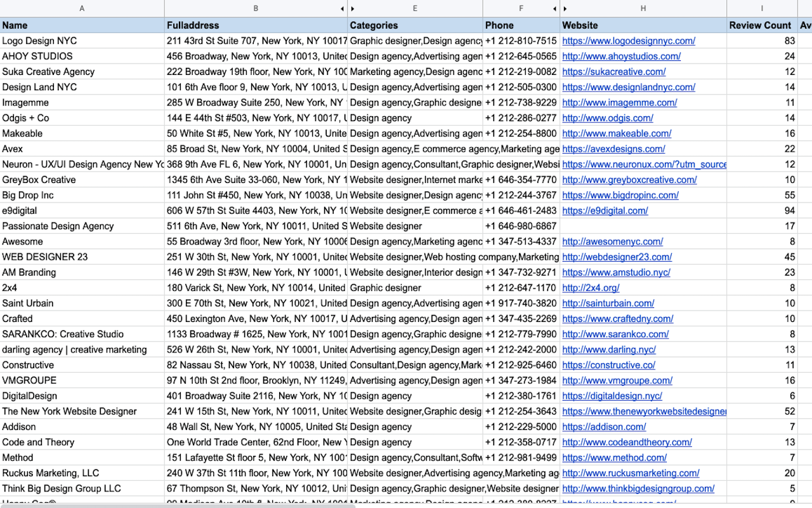812x508 pixels.
Task: Click the One World Trade Center address cell
Action: point(256,442)
